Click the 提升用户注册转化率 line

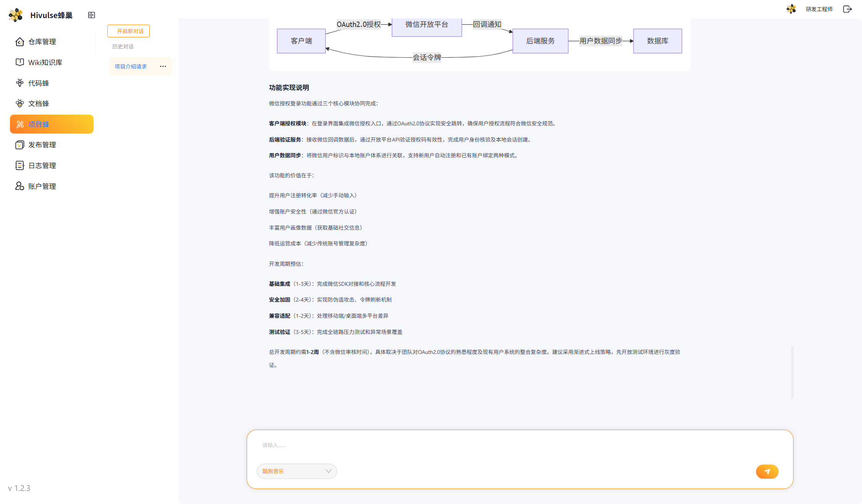point(313,195)
